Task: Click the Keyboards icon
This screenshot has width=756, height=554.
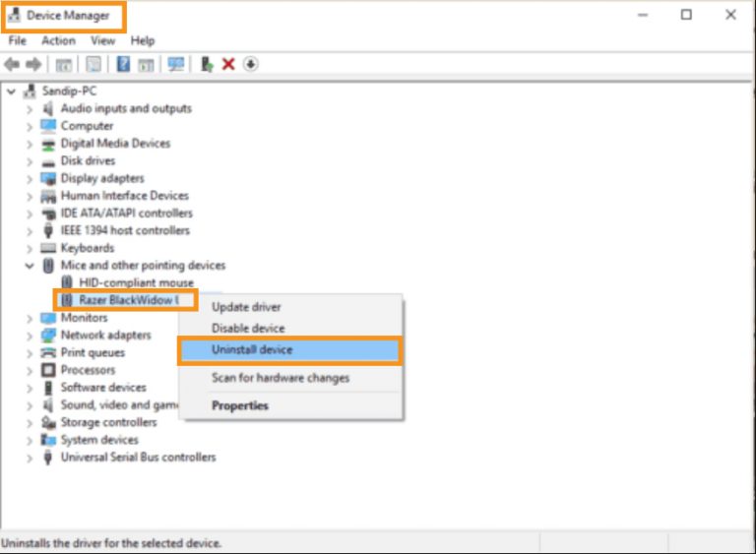Action: coord(48,248)
